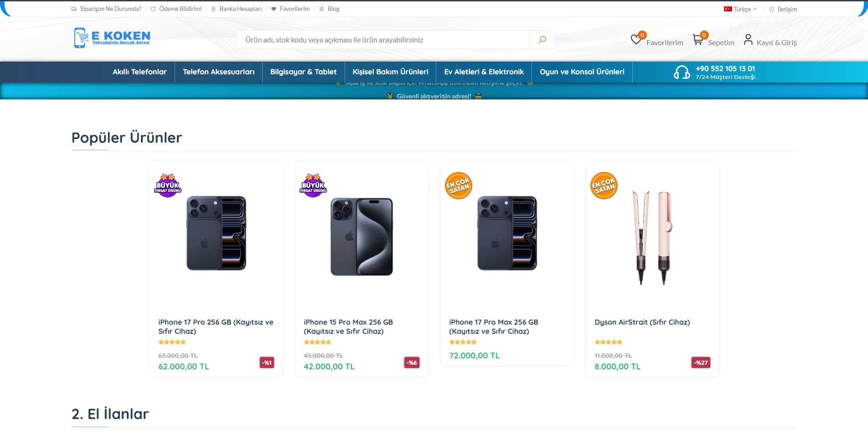Select the Oyun ve Konsol Ürünleri category
This screenshot has width=868, height=435.
point(582,72)
